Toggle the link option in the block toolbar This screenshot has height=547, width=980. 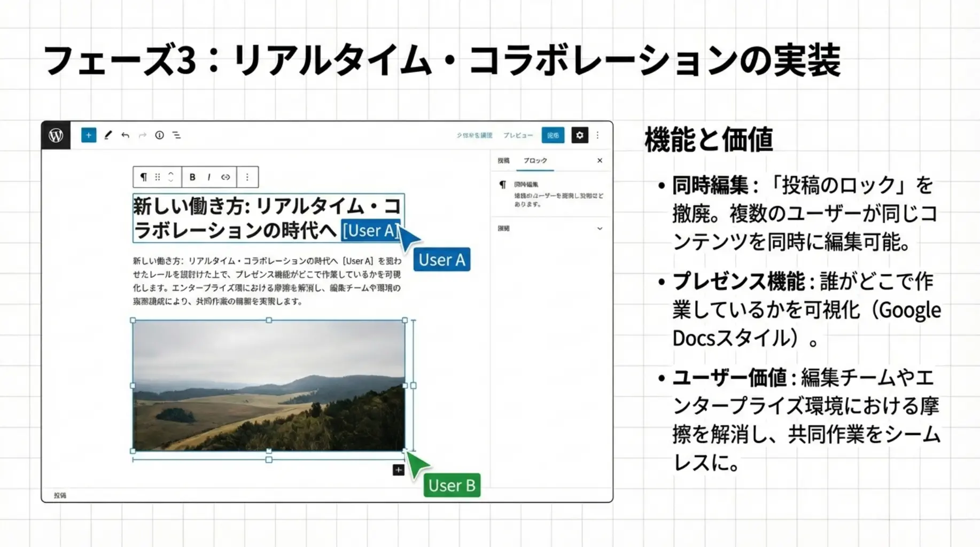(225, 177)
